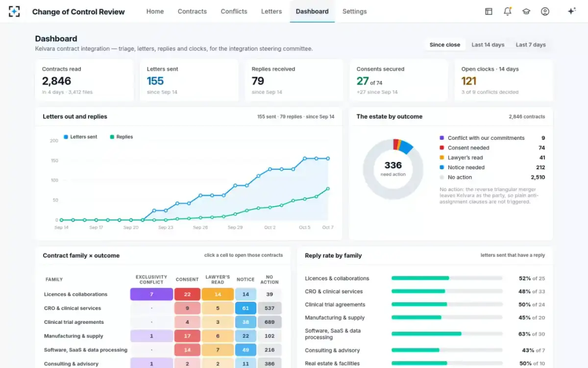Click Licences & collaborations reply rate bar
The image size is (588, 368).
(447, 278)
